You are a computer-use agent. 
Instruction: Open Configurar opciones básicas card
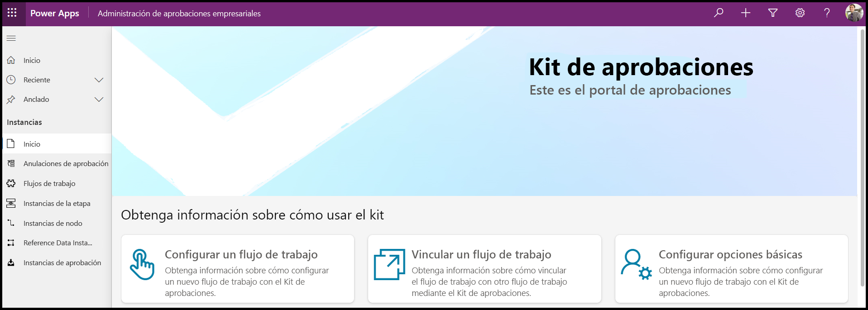pos(731,269)
